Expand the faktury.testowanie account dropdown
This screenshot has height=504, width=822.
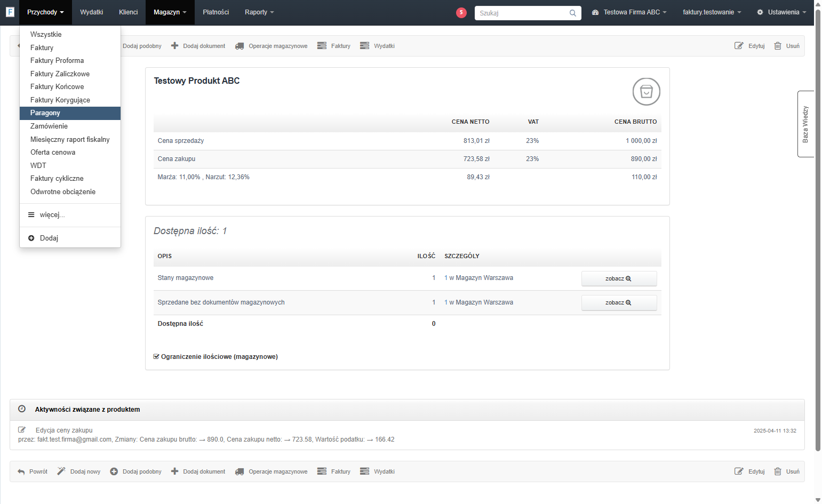[x=712, y=12]
